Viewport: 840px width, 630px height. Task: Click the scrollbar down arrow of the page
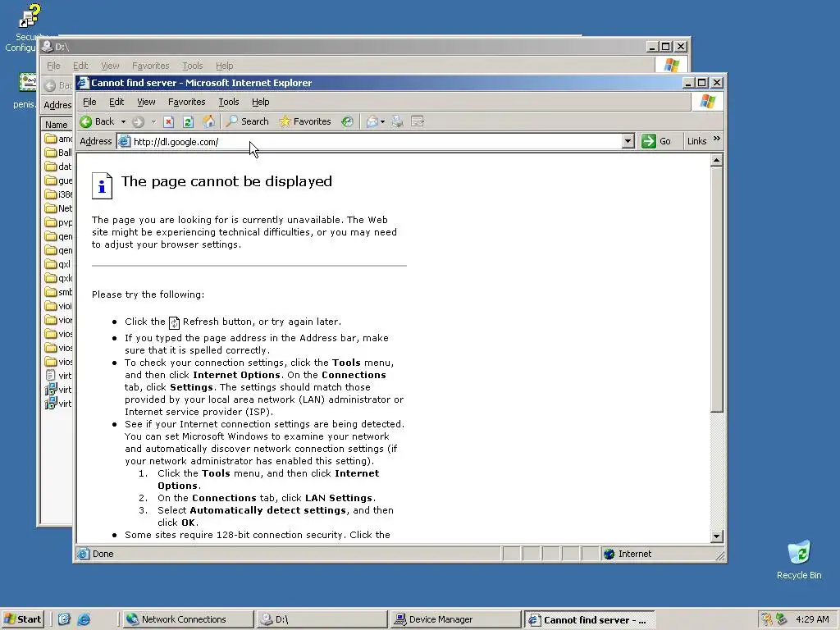[x=716, y=536]
